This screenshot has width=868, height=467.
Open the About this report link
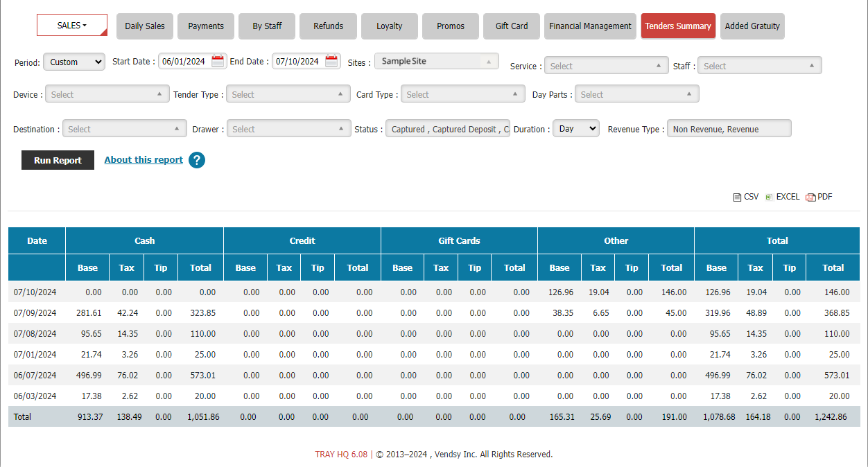pyautogui.click(x=144, y=159)
